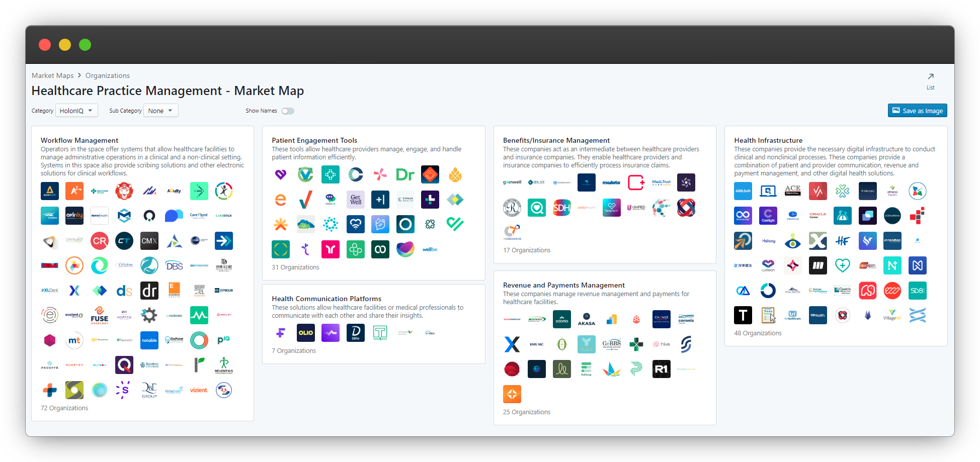Click the Save as Image button
This screenshot has height=462, width=980.
coord(918,111)
